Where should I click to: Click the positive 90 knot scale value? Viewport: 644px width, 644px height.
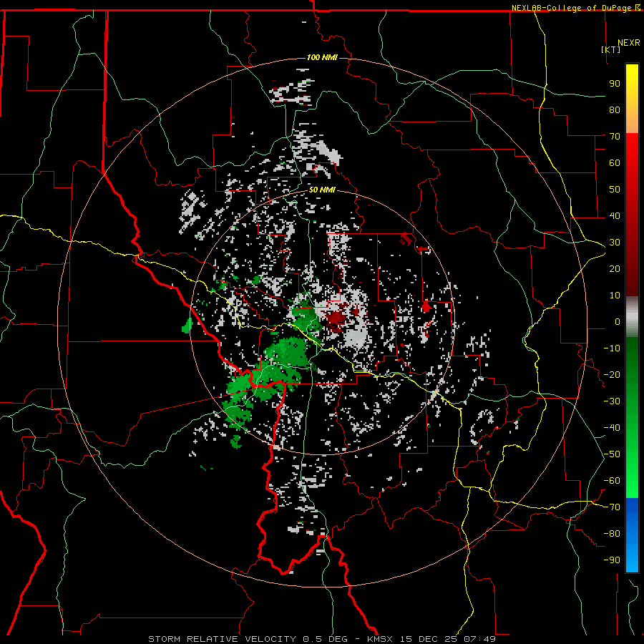[615, 84]
